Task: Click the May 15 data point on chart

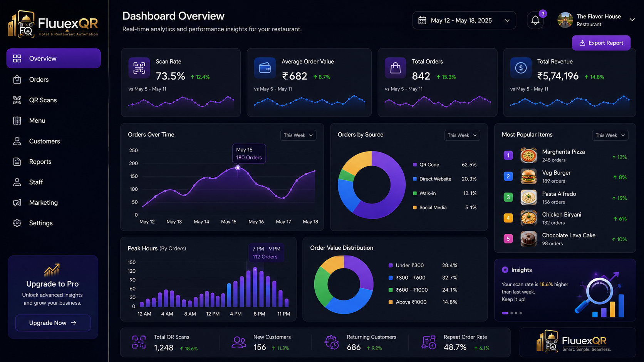Action: 238,167
